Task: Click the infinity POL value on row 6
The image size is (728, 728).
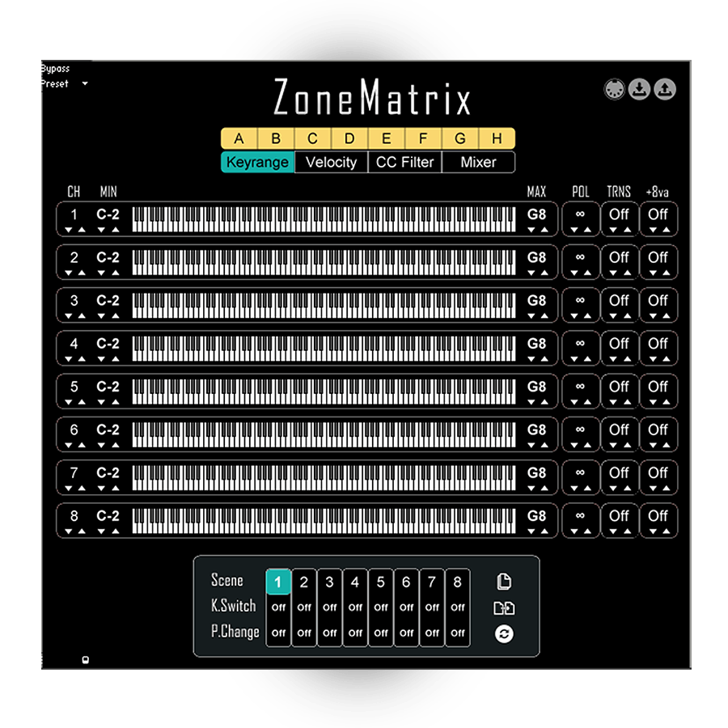Action: (580, 429)
